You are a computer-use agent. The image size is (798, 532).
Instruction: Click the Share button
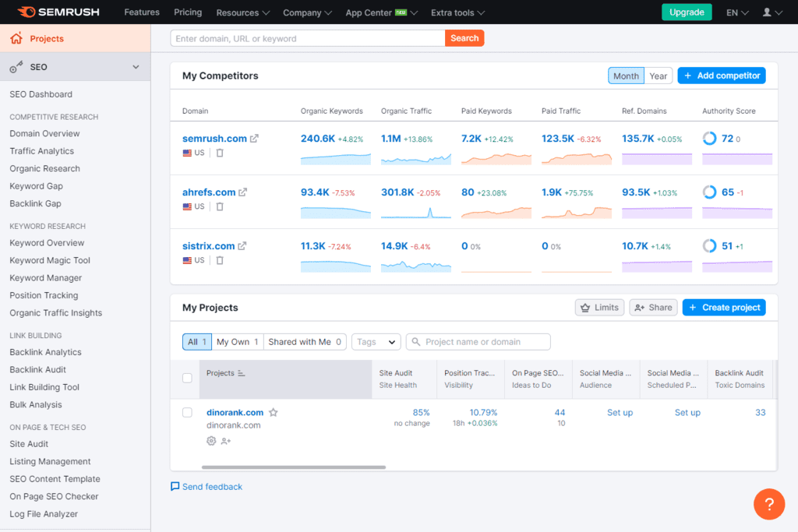click(653, 308)
